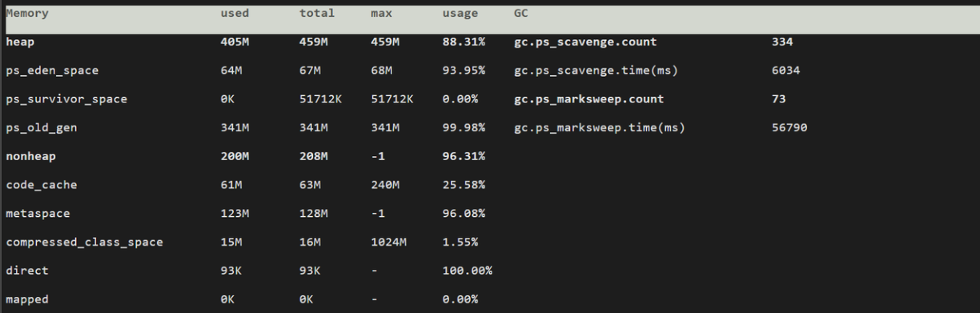Select the "compressed_class_space" row label
The width and height of the screenshot is (980, 313).
coord(84,243)
